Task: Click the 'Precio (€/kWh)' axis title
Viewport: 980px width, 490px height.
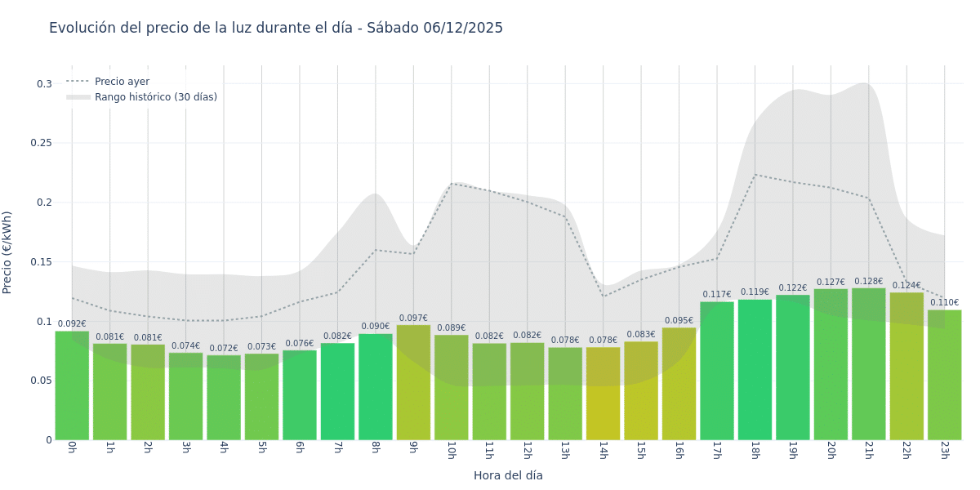Action: pyautogui.click(x=7, y=252)
